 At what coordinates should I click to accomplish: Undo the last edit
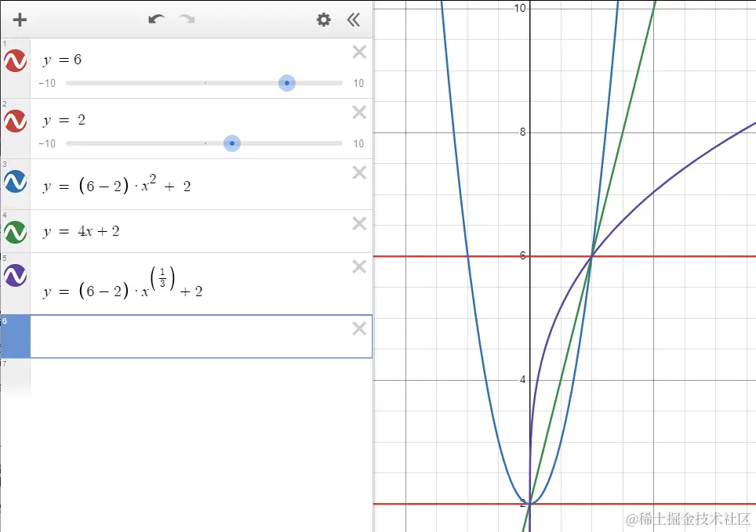[x=156, y=20]
